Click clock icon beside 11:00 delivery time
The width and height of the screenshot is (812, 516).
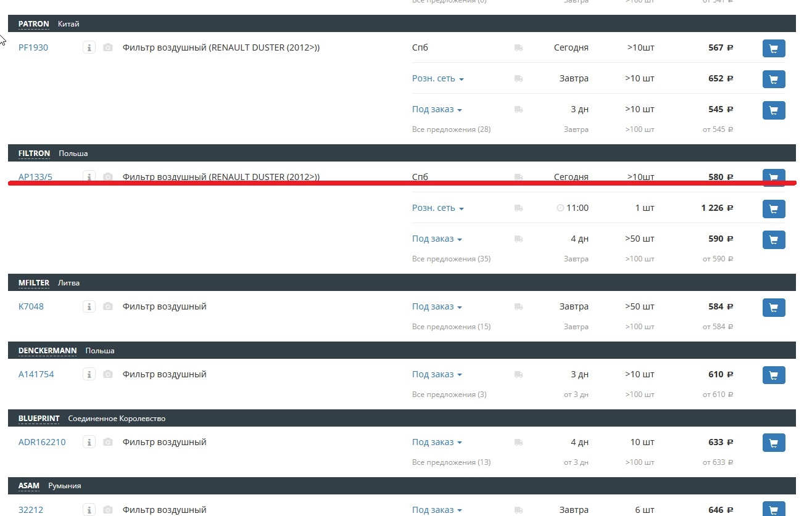tap(560, 208)
